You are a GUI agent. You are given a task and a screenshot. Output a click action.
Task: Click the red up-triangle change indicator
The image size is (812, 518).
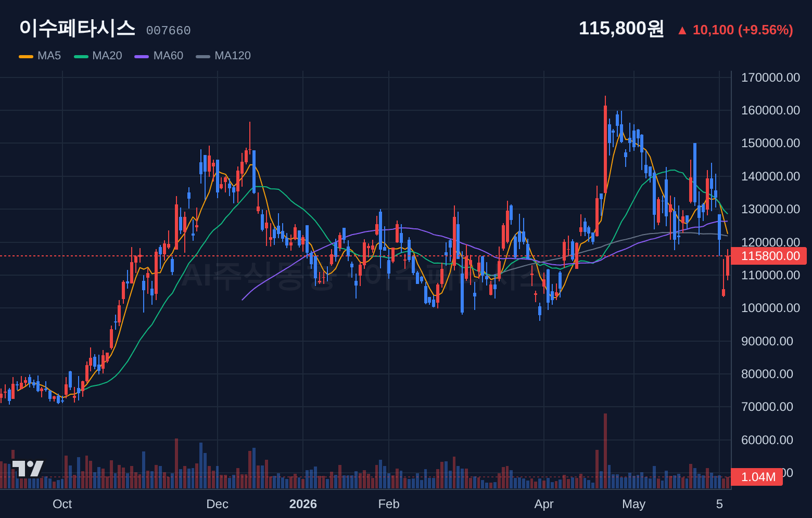[682, 31]
